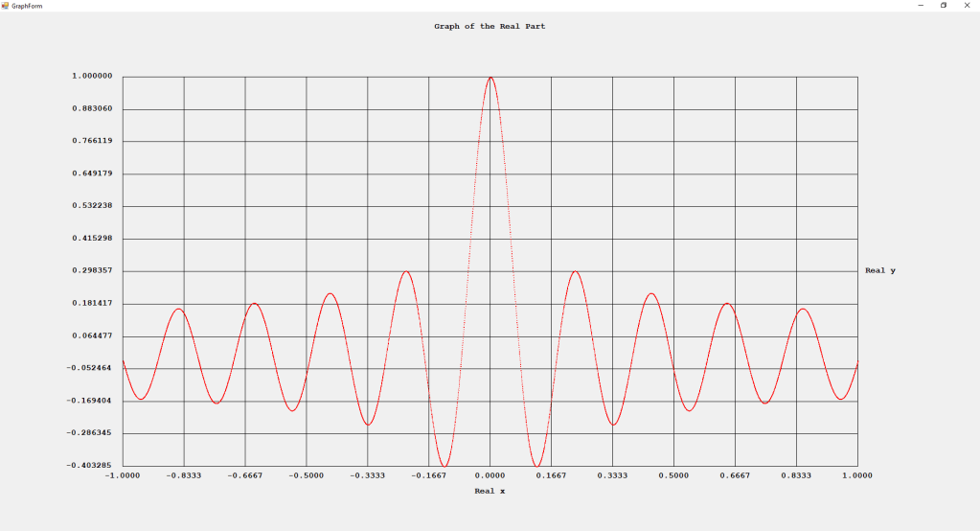Close the GraphForm window
The image size is (980, 531).
pyautogui.click(x=966, y=5)
